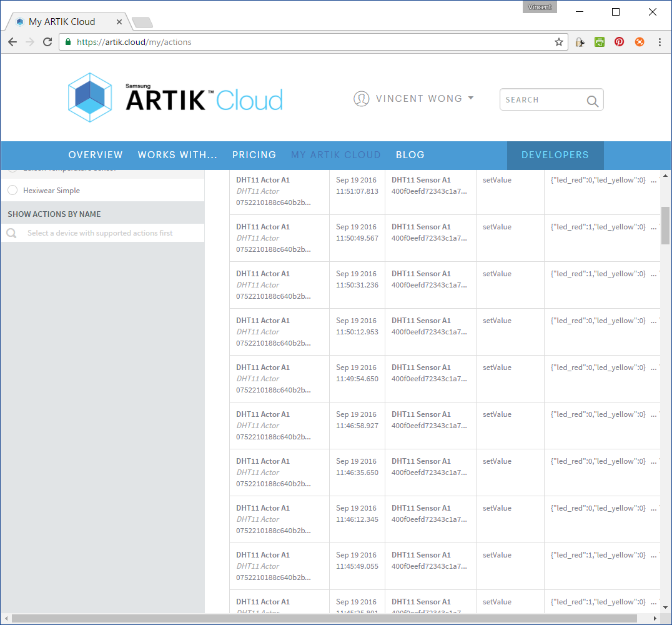This screenshot has width=672, height=625.
Task: Open the BLOG menu item
Action: pos(410,154)
